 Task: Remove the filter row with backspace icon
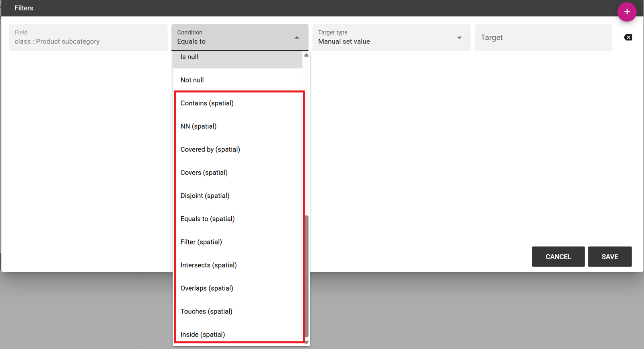(x=628, y=37)
